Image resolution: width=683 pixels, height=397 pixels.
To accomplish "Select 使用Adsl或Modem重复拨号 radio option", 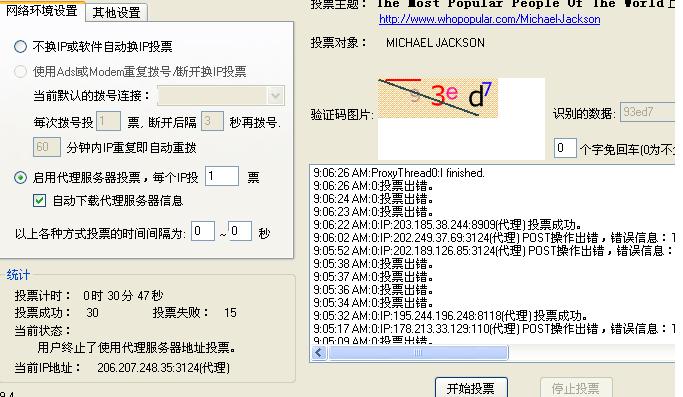I will [x=20, y=71].
